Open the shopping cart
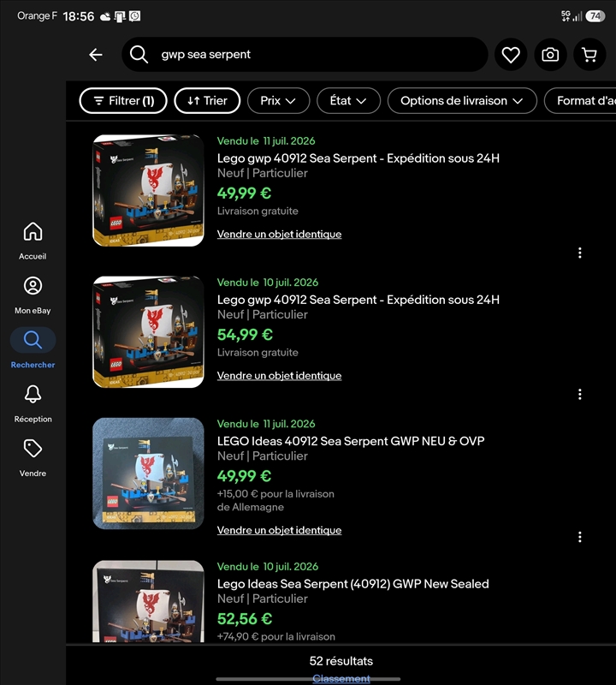616x685 pixels. point(589,55)
